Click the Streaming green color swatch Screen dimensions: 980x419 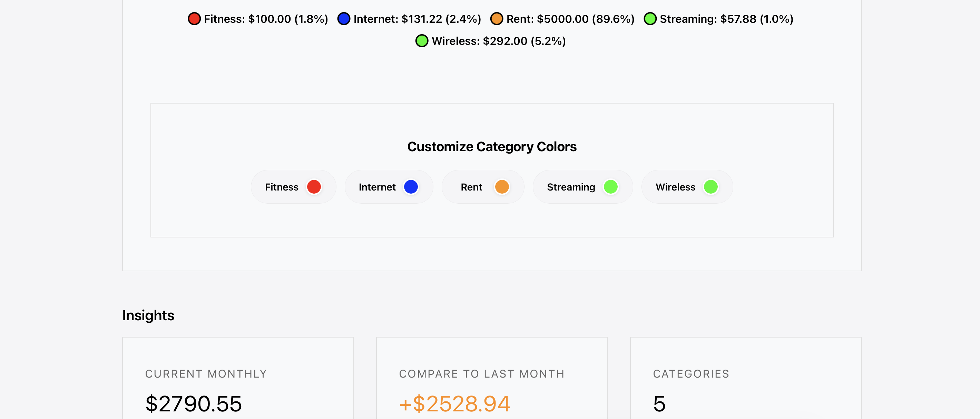(610, 187)
